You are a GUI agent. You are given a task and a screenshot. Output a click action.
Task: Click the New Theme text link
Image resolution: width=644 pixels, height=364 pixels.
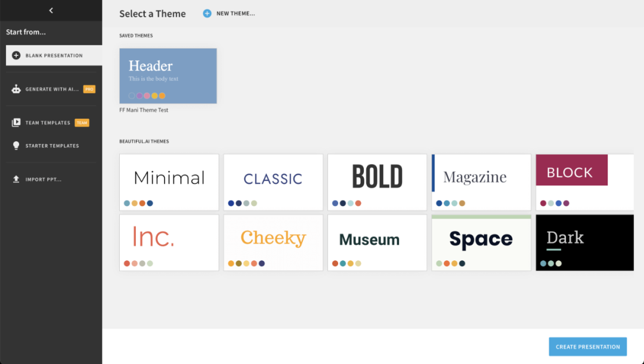(x=236, y=13)
